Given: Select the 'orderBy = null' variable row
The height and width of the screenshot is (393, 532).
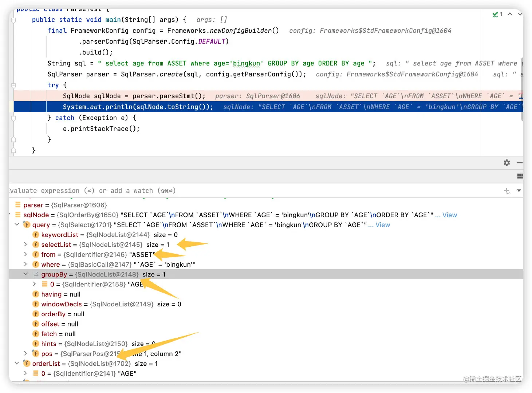Looking at the screenshot, I should [x=266, y=314].
